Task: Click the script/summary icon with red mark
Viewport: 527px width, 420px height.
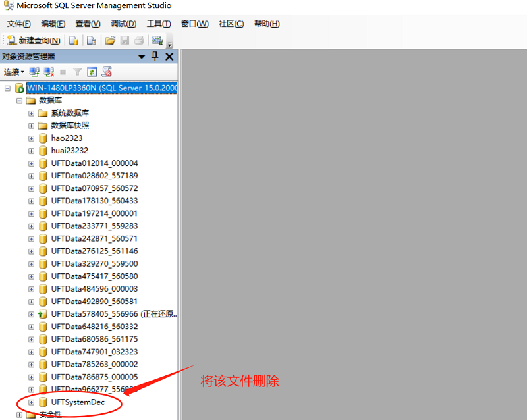Action: [x=107, y=72]
